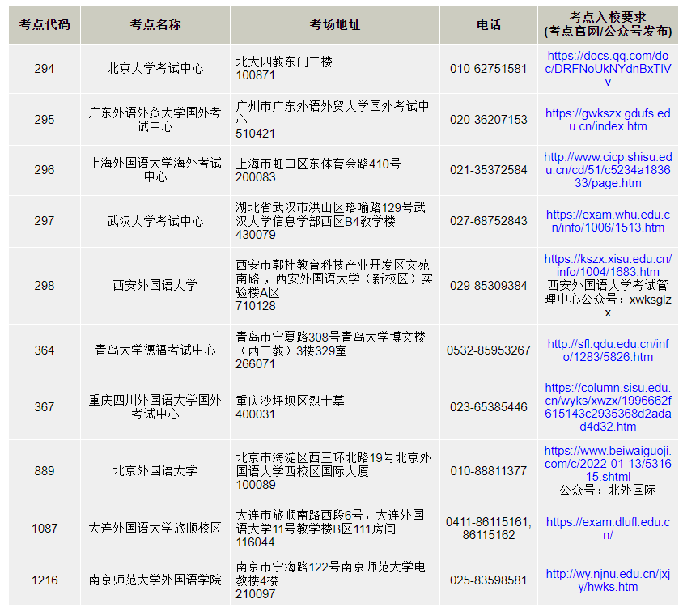Select test center code 367
Viewport: 700px width, 616px height.
[x=45, y=407]
